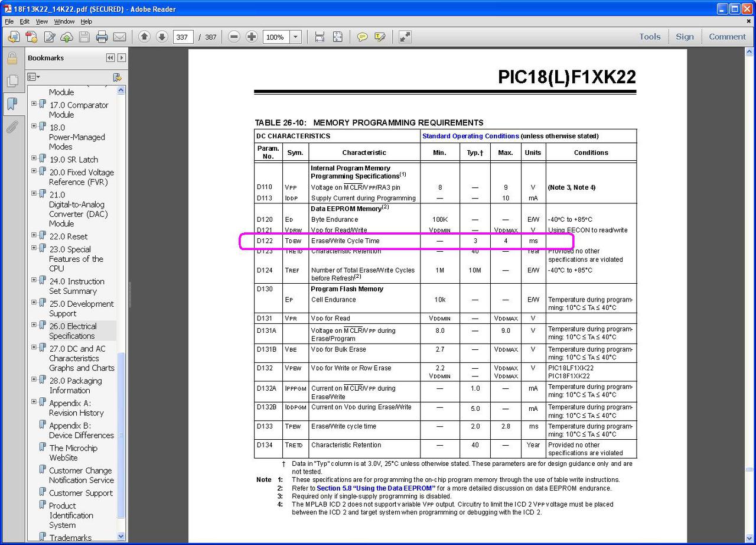Select the Customer Change Notification Service bookmark
Screen dimensions: 756x545
(x=82, y=475)
